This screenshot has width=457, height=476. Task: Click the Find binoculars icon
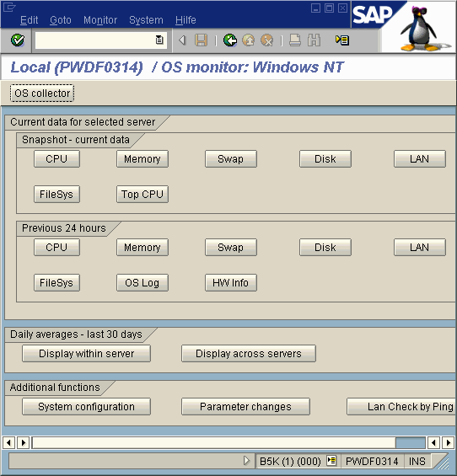(314, 40)
